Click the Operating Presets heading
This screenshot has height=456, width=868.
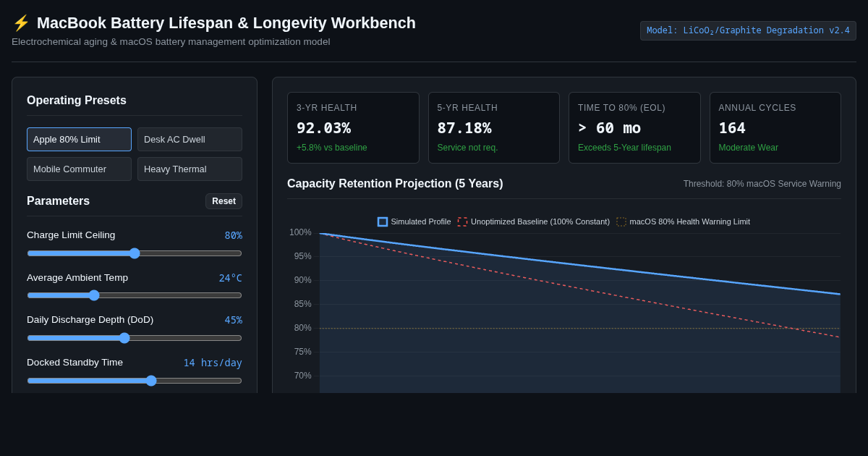click(77, 101)
